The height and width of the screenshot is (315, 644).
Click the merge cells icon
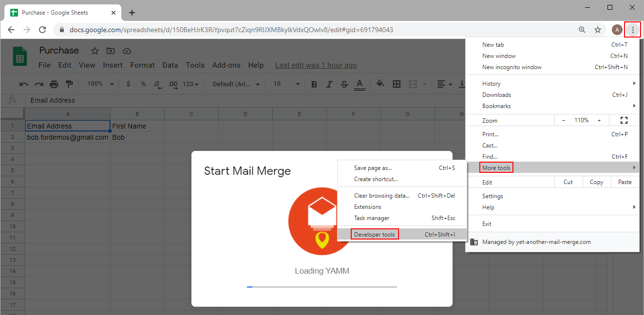pos(413,84)
